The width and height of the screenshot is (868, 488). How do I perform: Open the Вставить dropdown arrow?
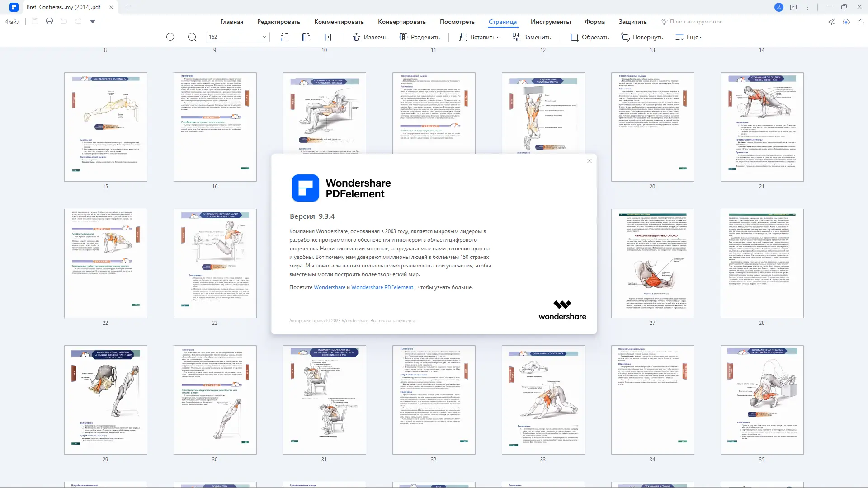click(497, 38)
